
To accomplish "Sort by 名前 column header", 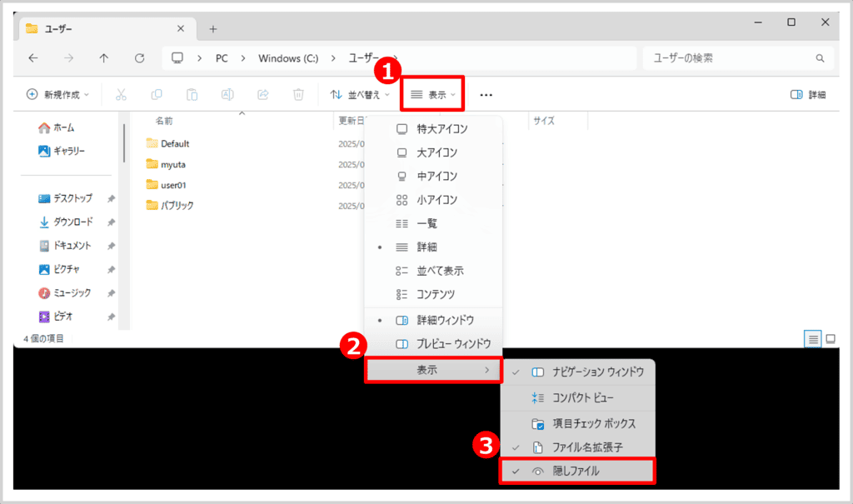I will (164, 121).
